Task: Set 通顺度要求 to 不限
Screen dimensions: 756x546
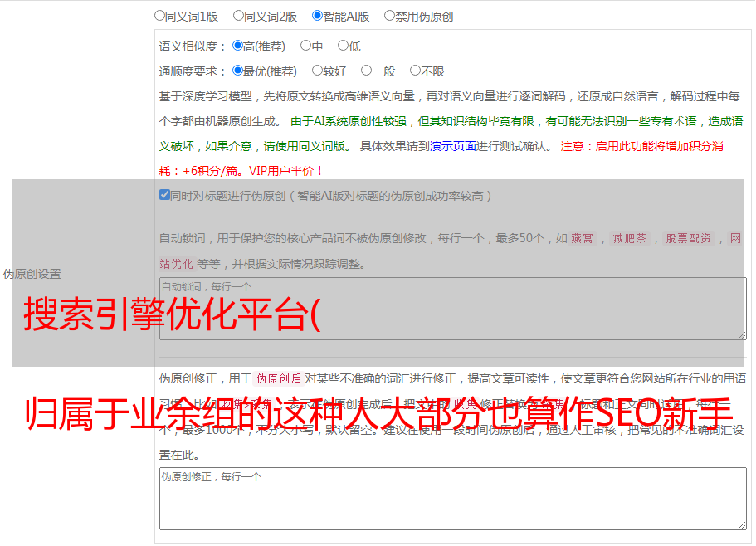Action: coord(415,71)
